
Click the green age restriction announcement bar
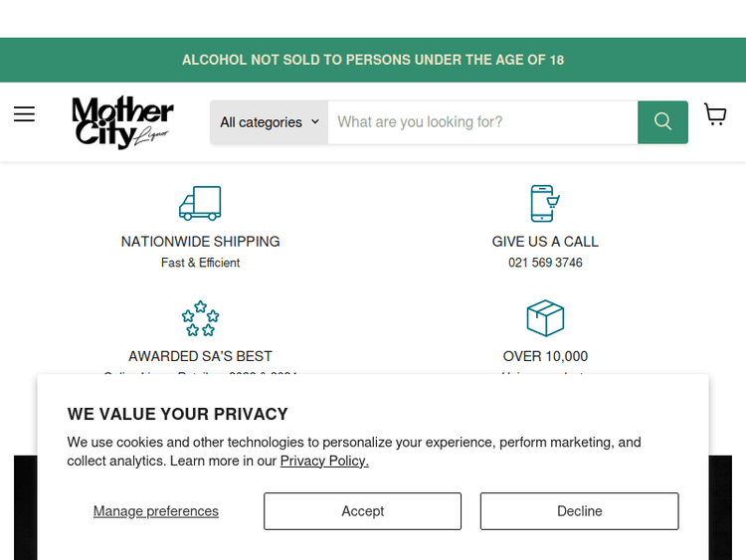(x=373, y=60)
